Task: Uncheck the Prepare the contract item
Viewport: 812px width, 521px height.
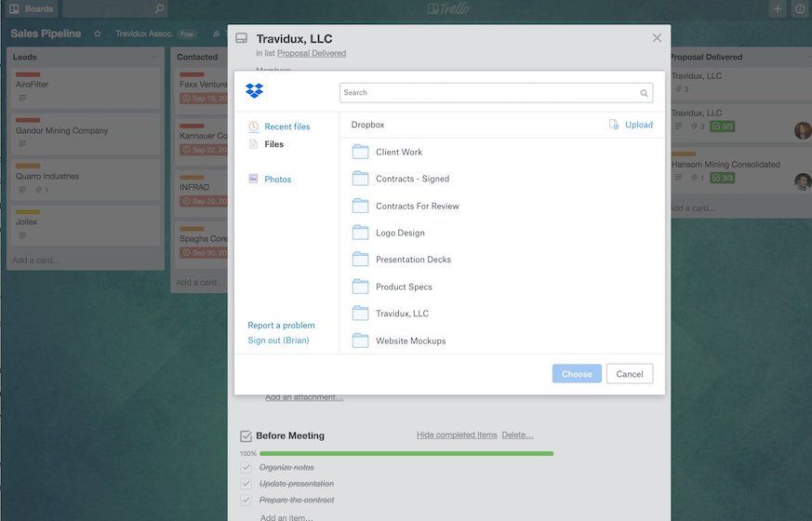Action: [x=246, y=500]
